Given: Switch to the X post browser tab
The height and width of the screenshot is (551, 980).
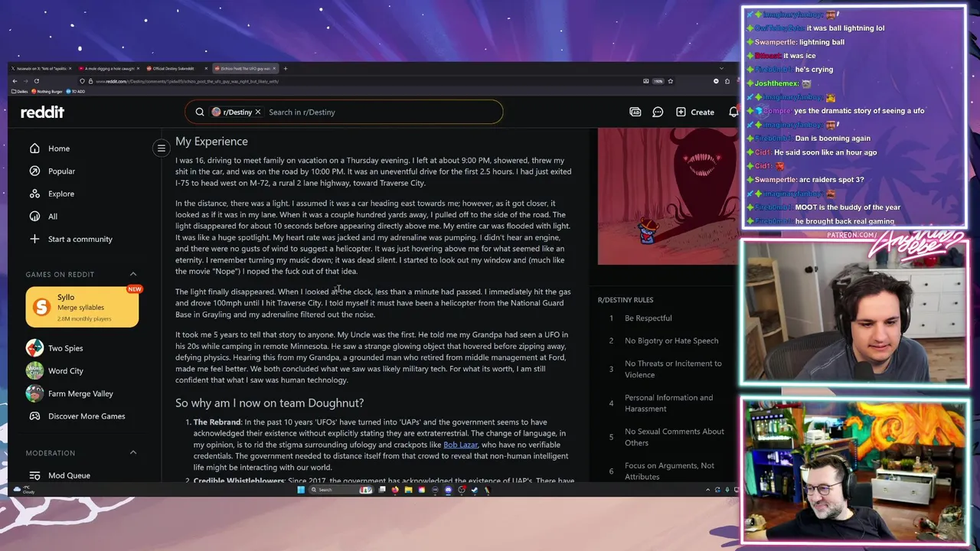Looking at the screenshot, I should pyautogui.click(x=41, y=68).
